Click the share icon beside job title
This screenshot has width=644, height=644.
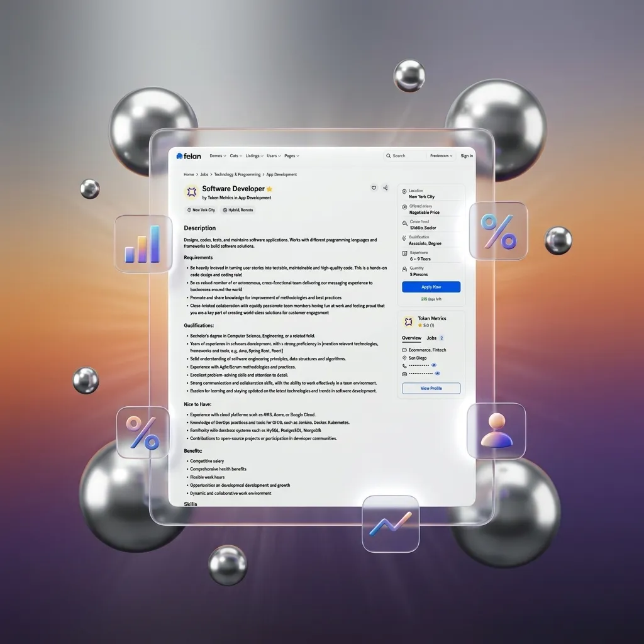386,188
